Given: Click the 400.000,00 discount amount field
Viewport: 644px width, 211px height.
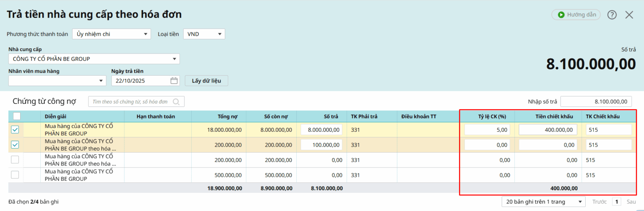Looking at the screenshot, I should point(548,130).
